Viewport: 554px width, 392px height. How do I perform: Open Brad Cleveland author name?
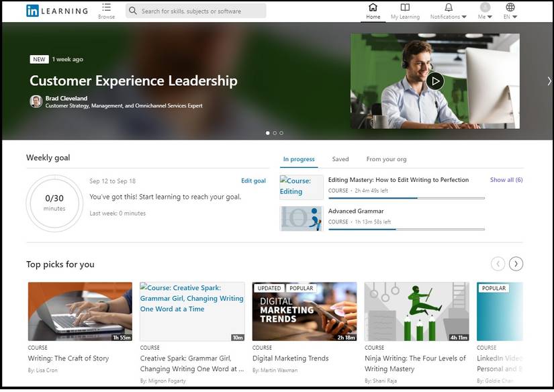click(66, 98)
